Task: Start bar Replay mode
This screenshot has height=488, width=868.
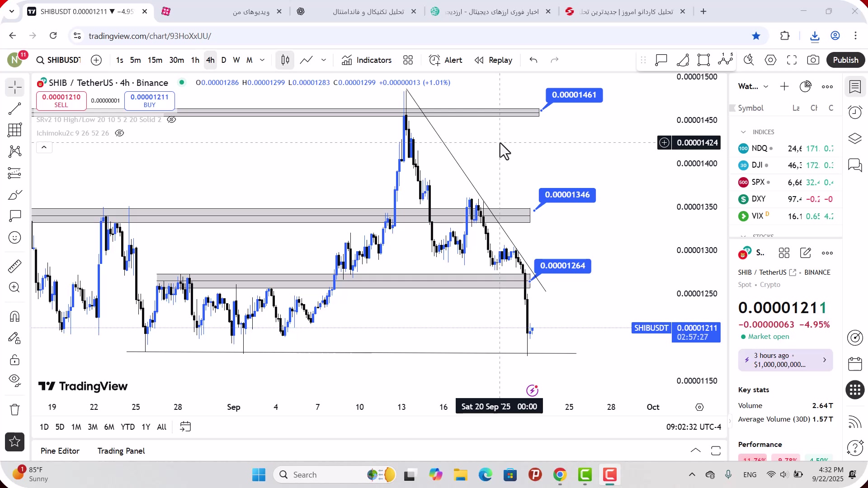Action: (x=494, y=60)
